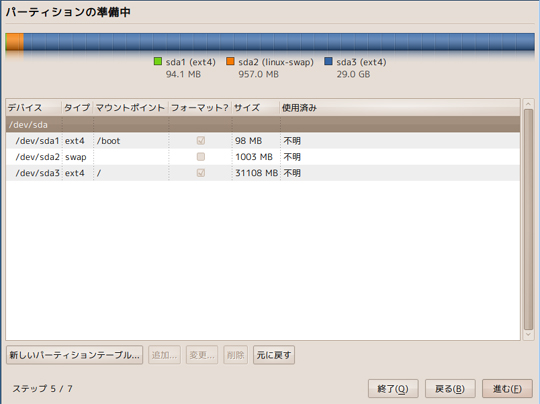
Task: Select the /dev/sda disk row
Action: click(263, 124)
